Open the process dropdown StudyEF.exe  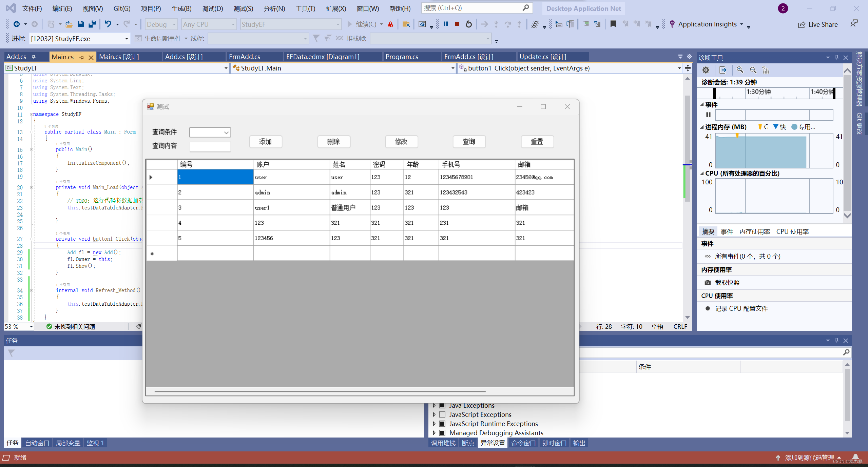coord(126,39)
